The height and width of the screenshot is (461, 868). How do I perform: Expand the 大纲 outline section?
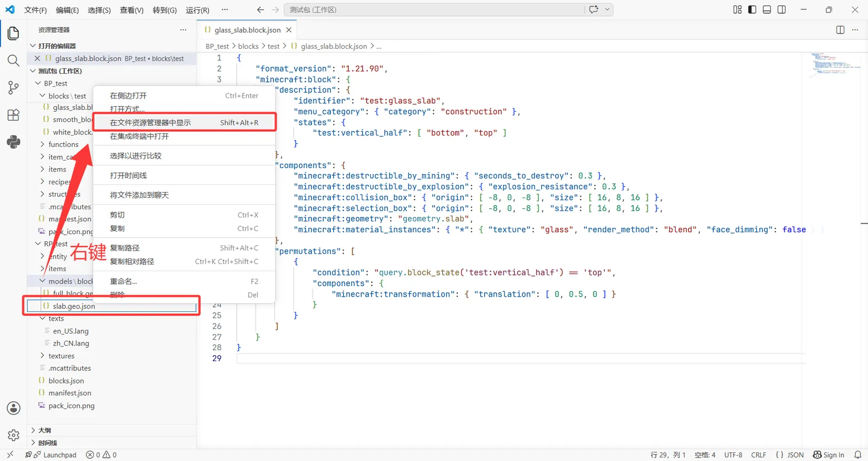point(44,430)
